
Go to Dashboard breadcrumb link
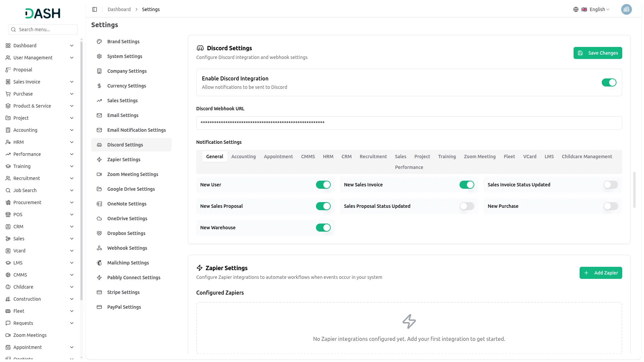click(x=119, y=9)
